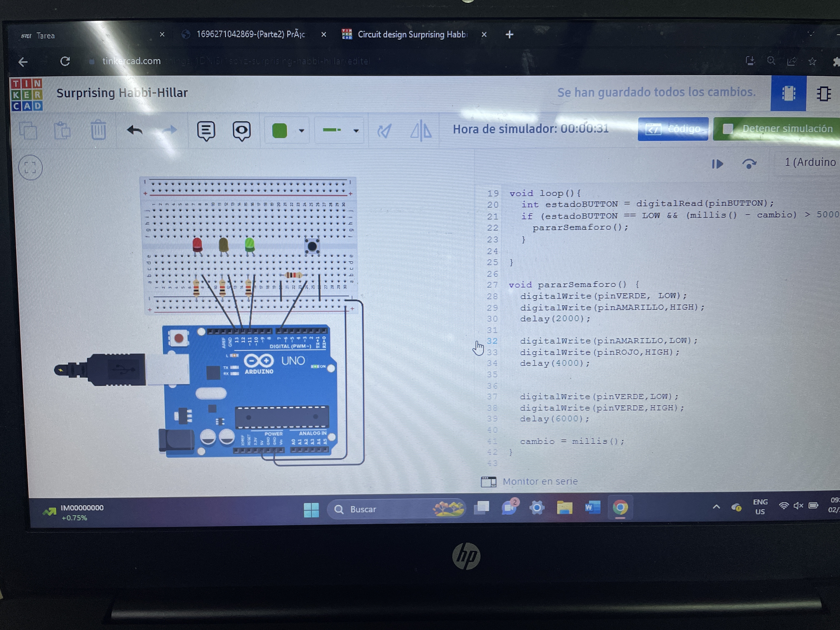This screenshot has height=630, width=840.
Task: Click the mirror flip icon
Action: [421, 131]
